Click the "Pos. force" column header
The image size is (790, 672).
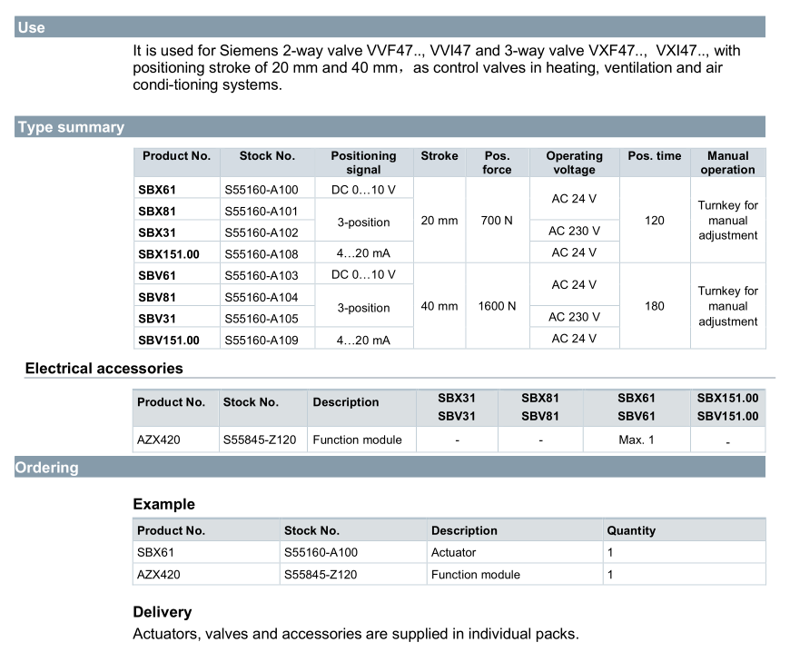coord(497,163)
